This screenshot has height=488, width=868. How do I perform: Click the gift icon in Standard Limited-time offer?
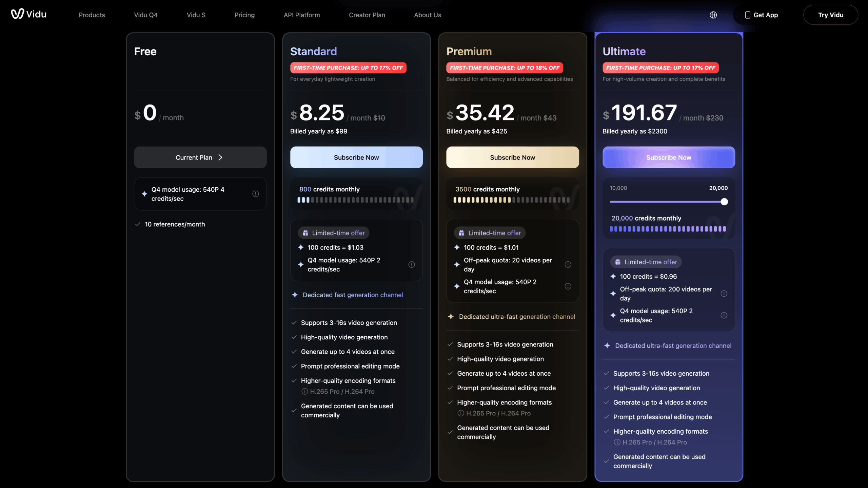[305, 233]
